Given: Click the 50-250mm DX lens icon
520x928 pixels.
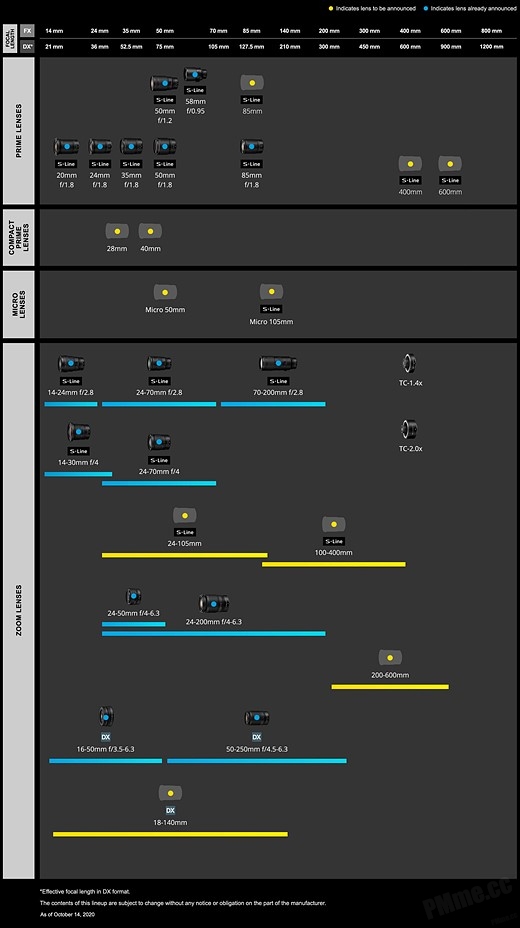Looking at the screenshot, I should coord(257,718).
